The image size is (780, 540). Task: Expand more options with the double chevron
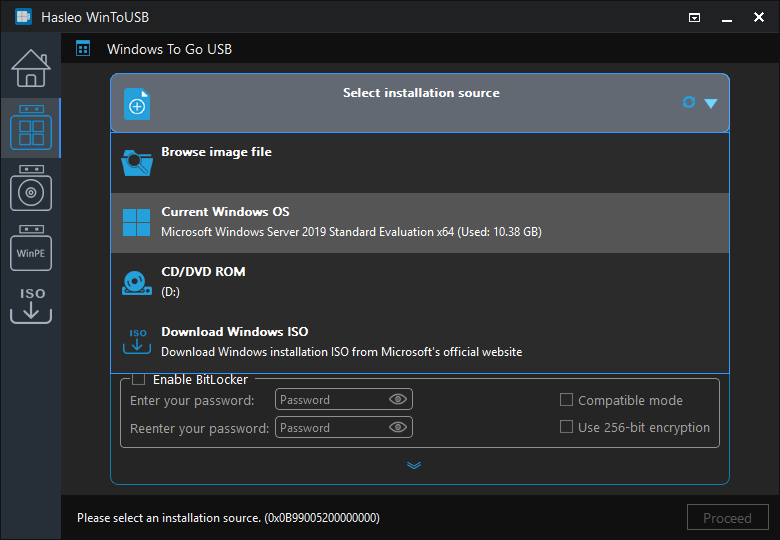(x=414, y=465)
